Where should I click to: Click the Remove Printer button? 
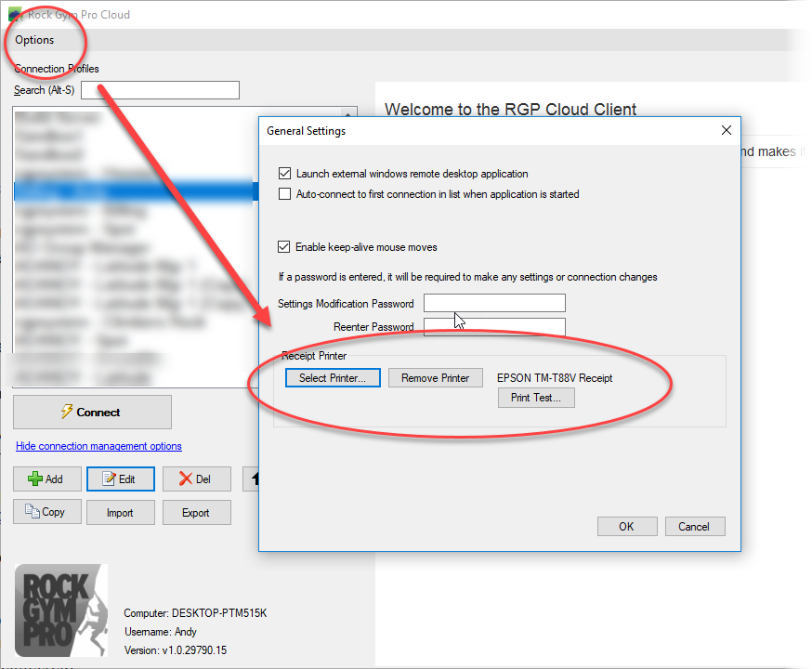click(x=435, y=378)
